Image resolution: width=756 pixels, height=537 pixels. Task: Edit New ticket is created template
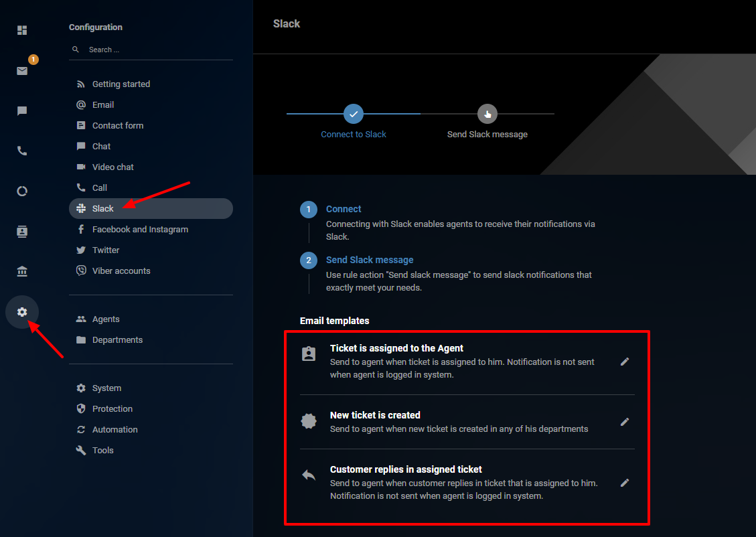(x=625, y=422)
